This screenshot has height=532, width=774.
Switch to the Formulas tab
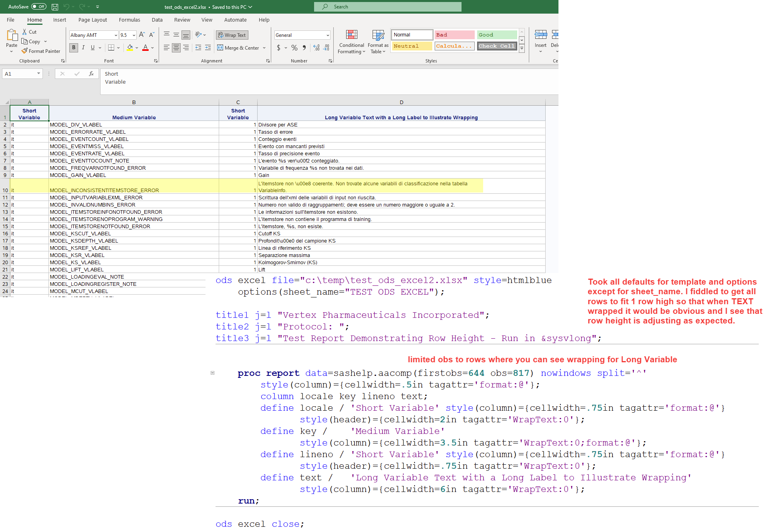[x=129, y=20]
